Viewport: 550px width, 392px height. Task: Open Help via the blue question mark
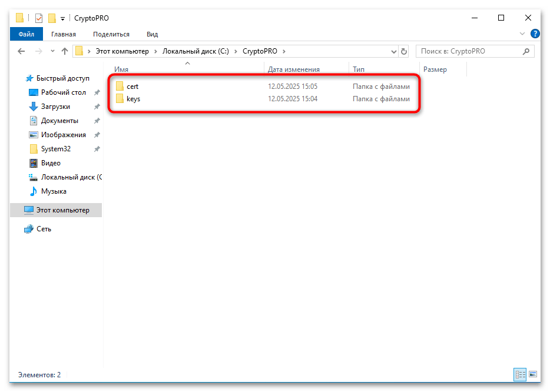tap(535, 34)
